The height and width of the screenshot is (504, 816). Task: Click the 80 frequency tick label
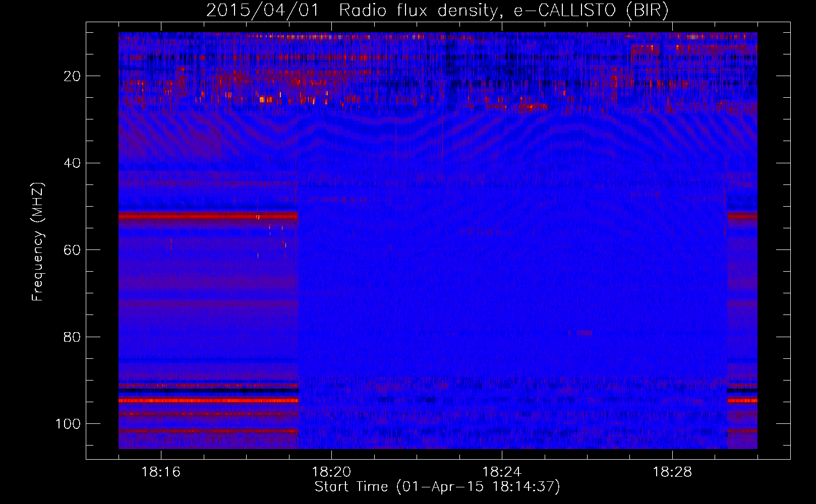point(73,337)
